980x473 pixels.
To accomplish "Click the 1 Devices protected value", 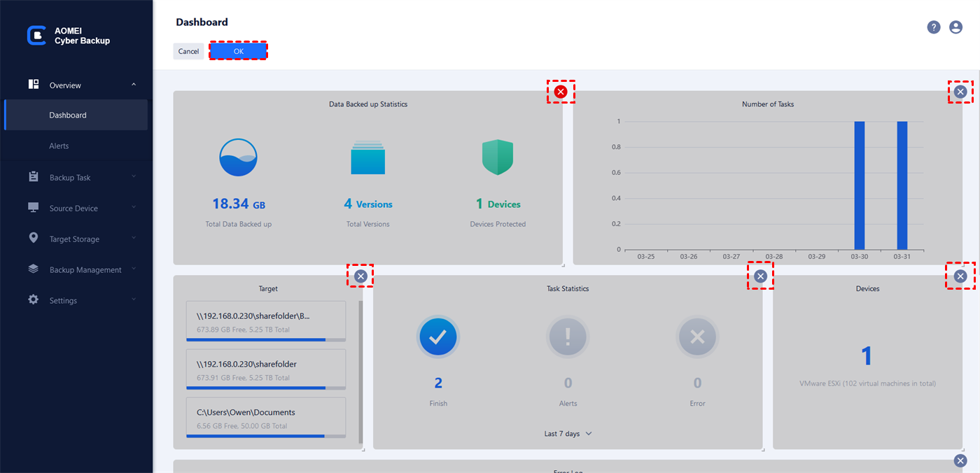I will tap(498, 204).
